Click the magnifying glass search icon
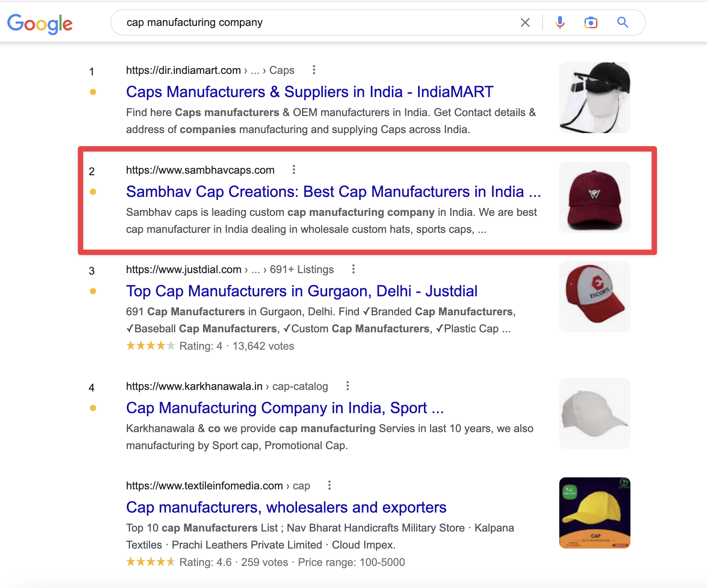The width and height of the screenshot is (707, 588). pos(622,22)
